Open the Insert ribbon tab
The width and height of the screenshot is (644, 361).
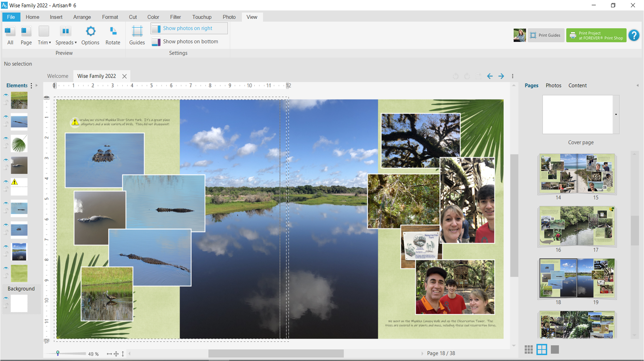pos(56,17)
